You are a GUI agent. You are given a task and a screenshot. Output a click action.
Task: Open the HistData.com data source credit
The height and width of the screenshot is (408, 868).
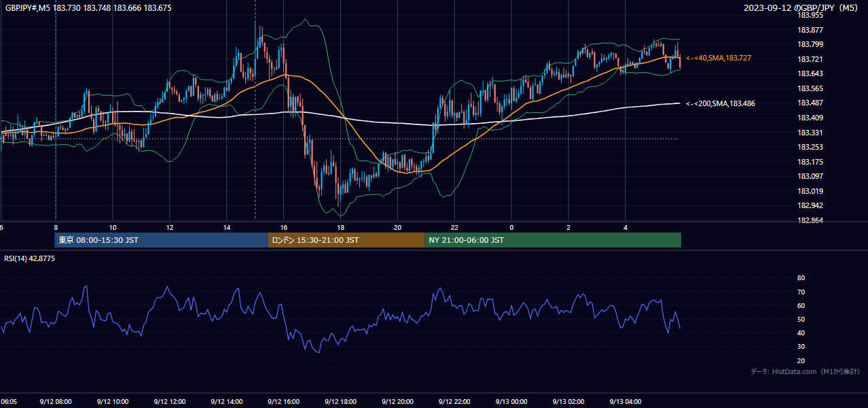806,371
